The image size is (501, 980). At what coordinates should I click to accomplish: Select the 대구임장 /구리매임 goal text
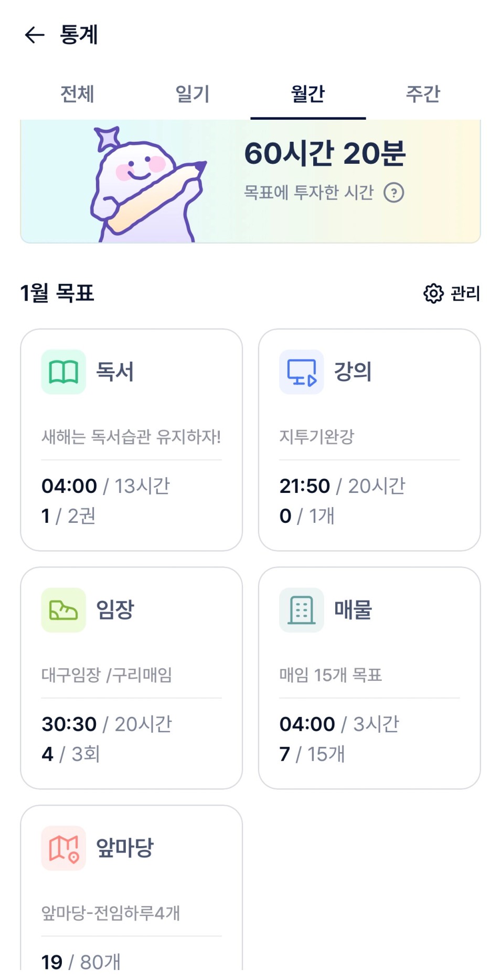107,675
